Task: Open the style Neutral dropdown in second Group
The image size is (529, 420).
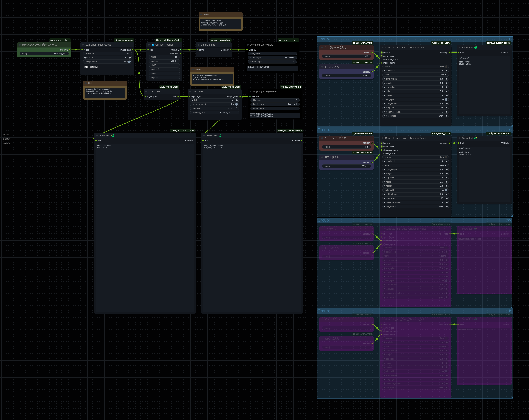Action: point(415,165)
